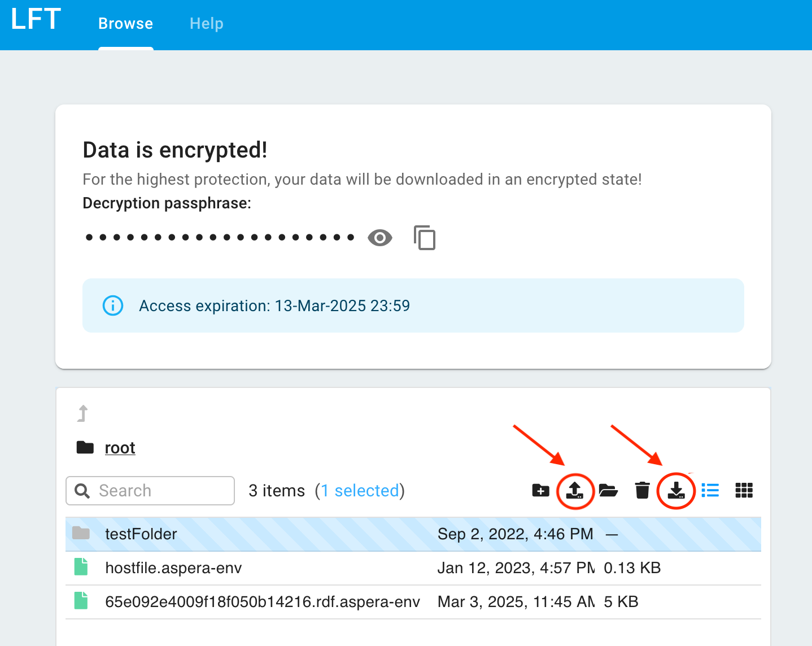Screen dimensions: 812x646
Task: Reveal passphrase with the eye icon
Action: (x=380, y=238)
